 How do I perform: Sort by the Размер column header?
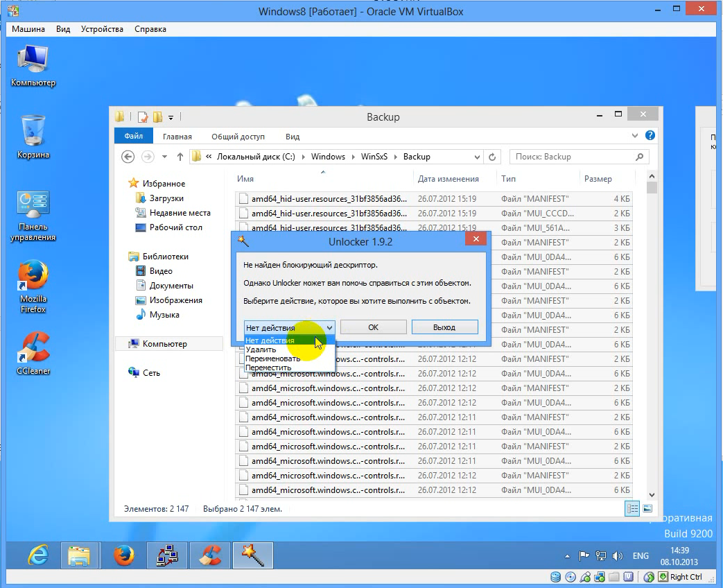tap(607, 179)
